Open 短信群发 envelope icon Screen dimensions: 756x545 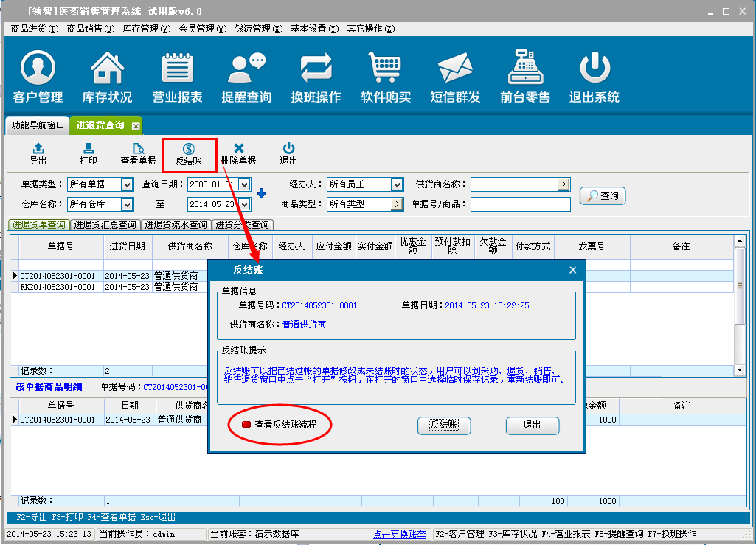pos(455,77)
